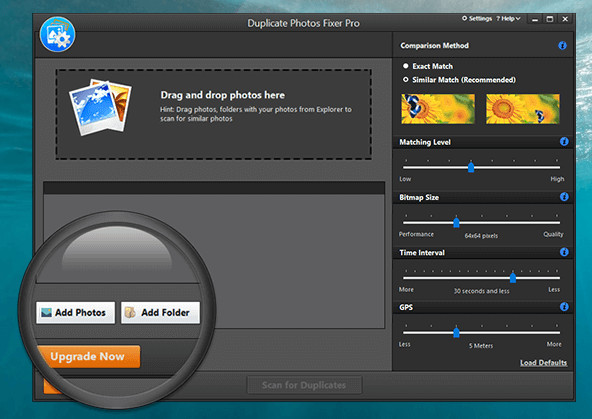This screenshot has height=419, width=592.
Task: Click the 'Quality' label under Bitmap Size
Action: [553, 234]
